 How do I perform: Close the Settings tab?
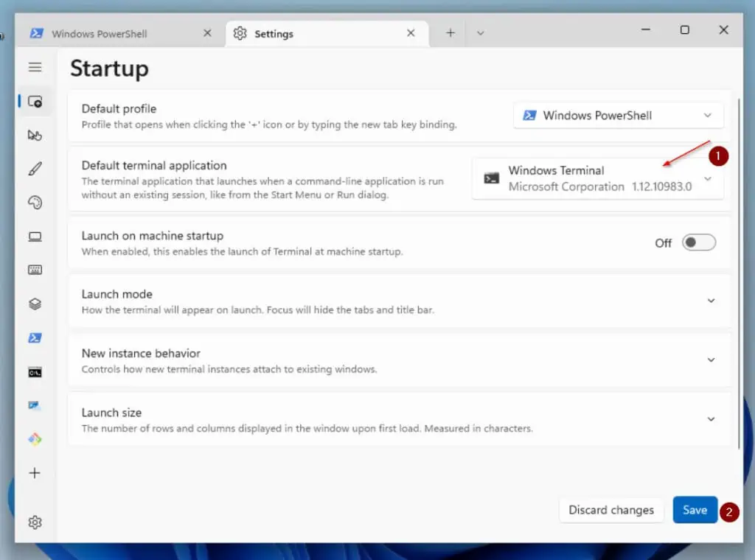(x=411, y=32)
